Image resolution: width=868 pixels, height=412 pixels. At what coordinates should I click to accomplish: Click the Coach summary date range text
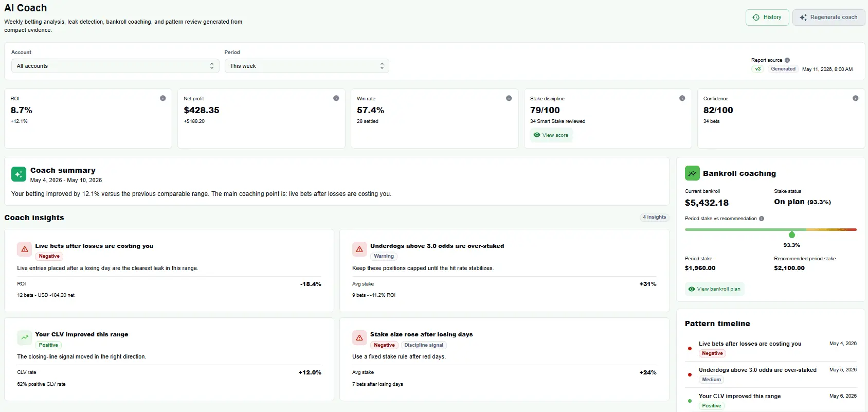[66, 180]
